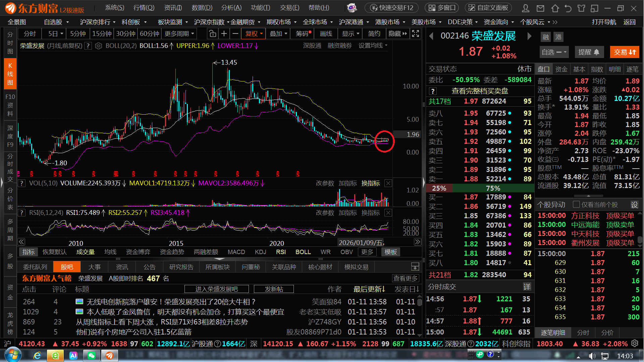The width and height of the screenshot is (644, 362).
Task: Click the lock icon in chart toolbar
Action: 212,34
